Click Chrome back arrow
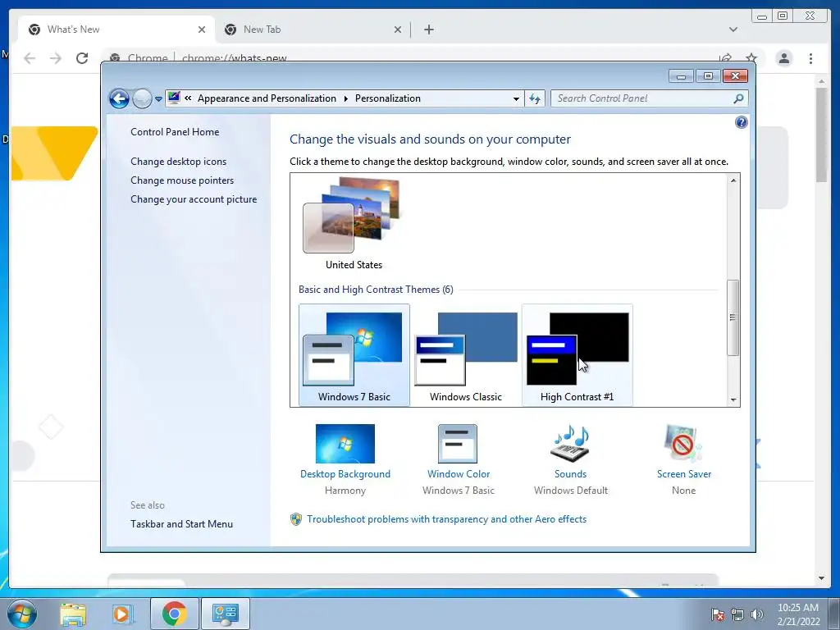Viewport: 840px width, 630px height. (30, 58)
